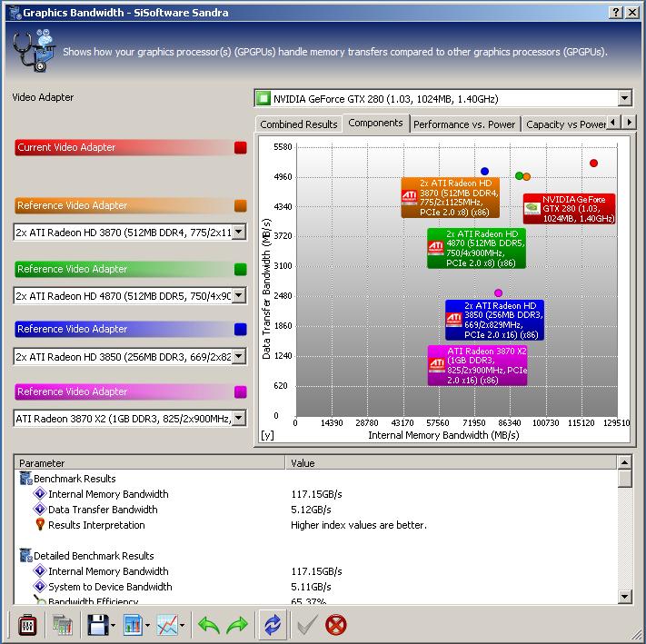Click the close window X button
646x644 pixels.
pyautogui.click(x=632, y=13)
